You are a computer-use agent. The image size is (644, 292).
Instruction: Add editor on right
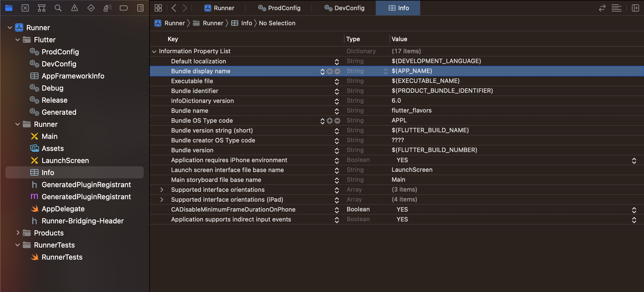pos(635,8)
